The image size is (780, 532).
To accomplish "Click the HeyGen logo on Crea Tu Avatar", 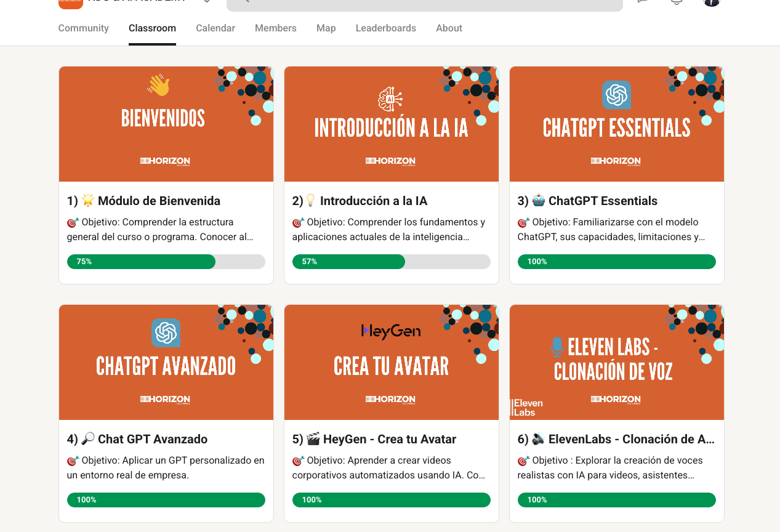I will 391,331.
